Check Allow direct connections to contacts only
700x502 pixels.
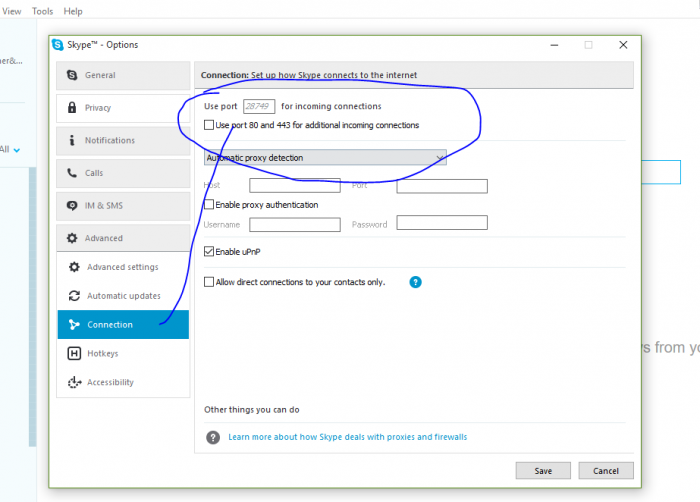(x=208, y=282)
